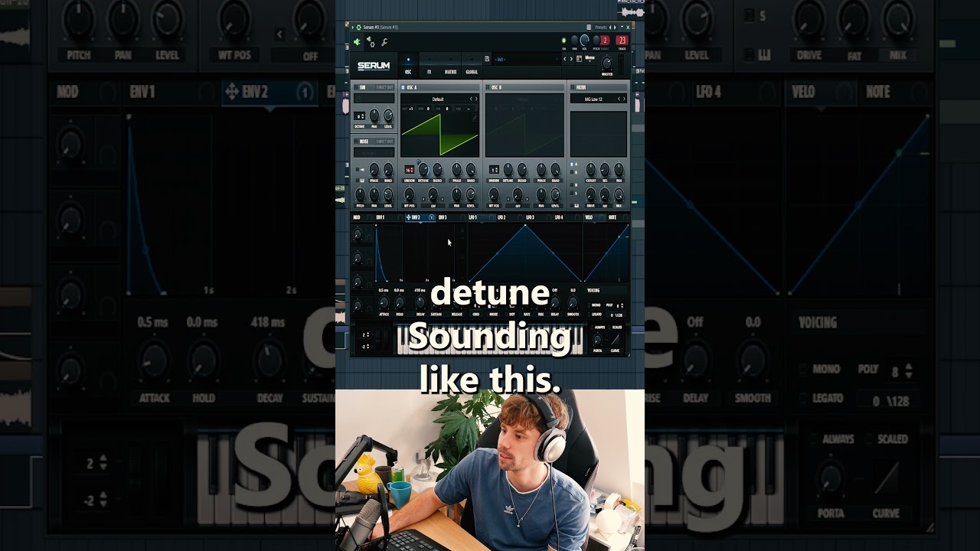
Task: Click the OSC B unison voices stepper
Action: point(494,169)
